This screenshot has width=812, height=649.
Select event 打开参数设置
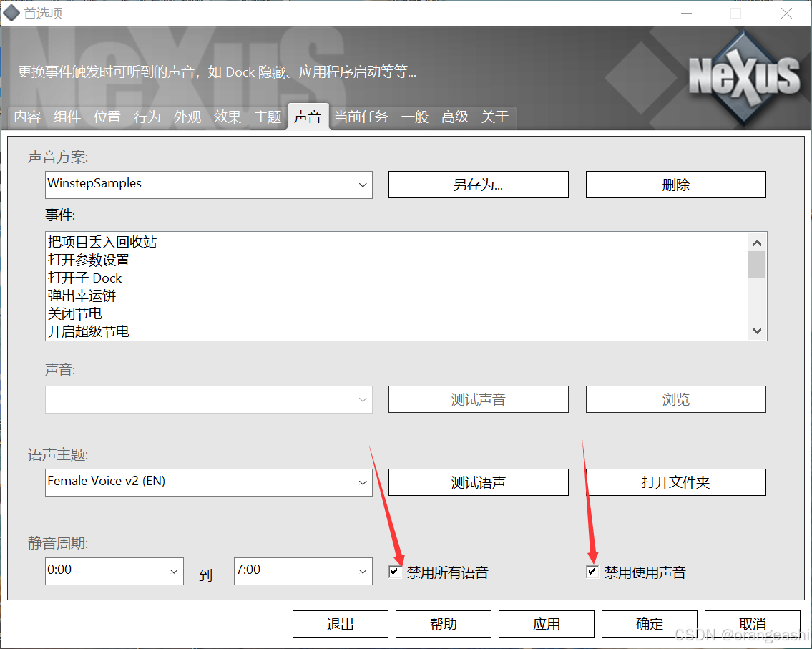click(89, 260)
